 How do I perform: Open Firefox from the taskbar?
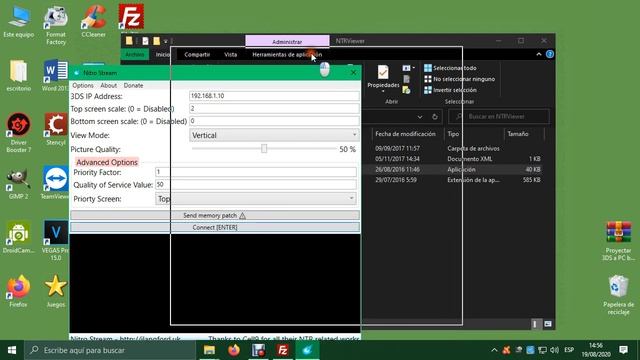[x=234, y=350]
